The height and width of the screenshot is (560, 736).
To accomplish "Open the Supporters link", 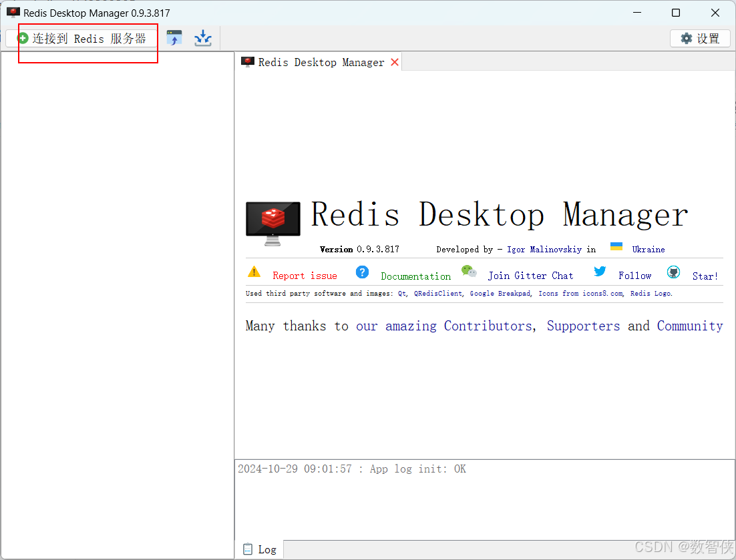I will click(x=583, y=326).
